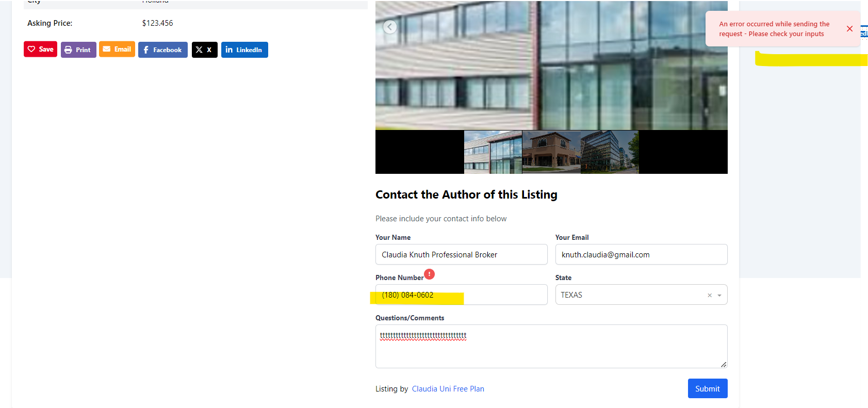
Task: Clear the TEXAS state selection
Action: point(710,296)
